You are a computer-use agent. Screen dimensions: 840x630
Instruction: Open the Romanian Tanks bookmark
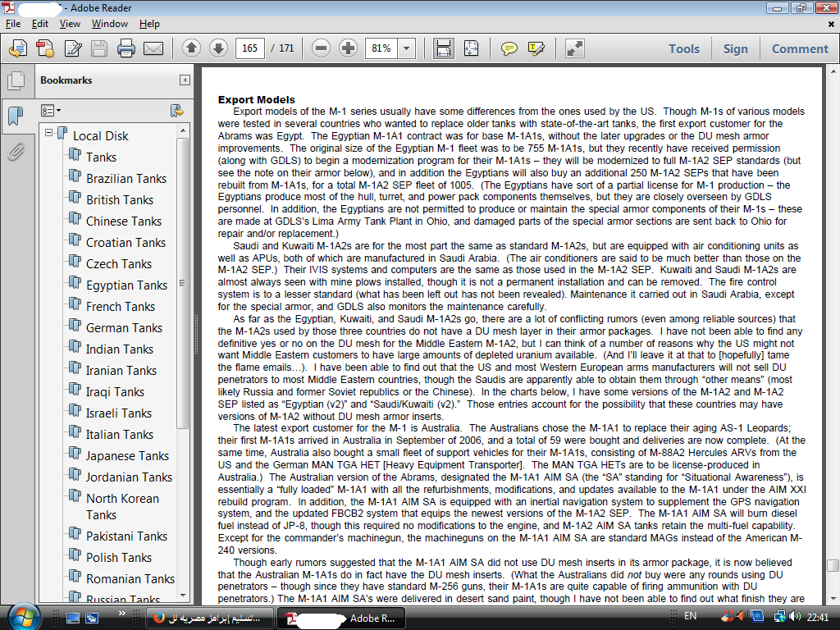click(x=130, y=579)
